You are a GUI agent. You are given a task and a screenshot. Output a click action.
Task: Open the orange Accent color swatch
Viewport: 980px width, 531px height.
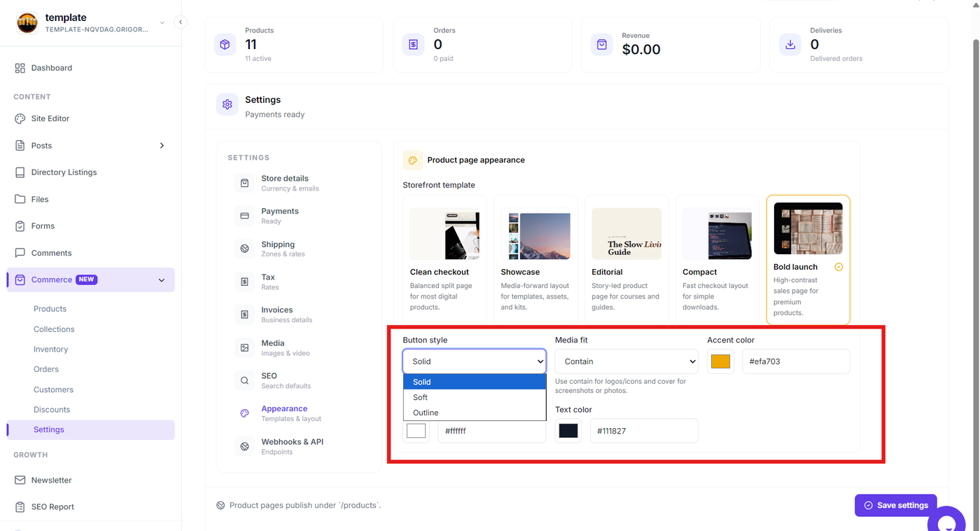click(x=720, y=361)
